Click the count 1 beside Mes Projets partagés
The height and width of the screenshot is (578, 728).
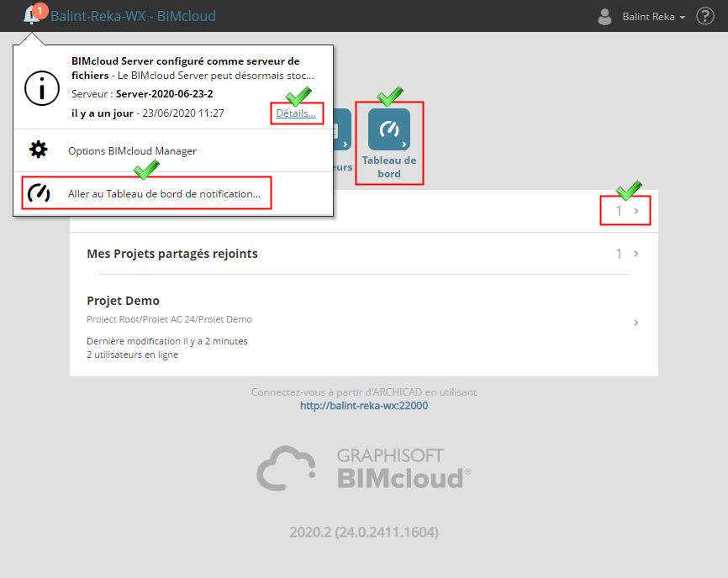(x=619, y=254)
